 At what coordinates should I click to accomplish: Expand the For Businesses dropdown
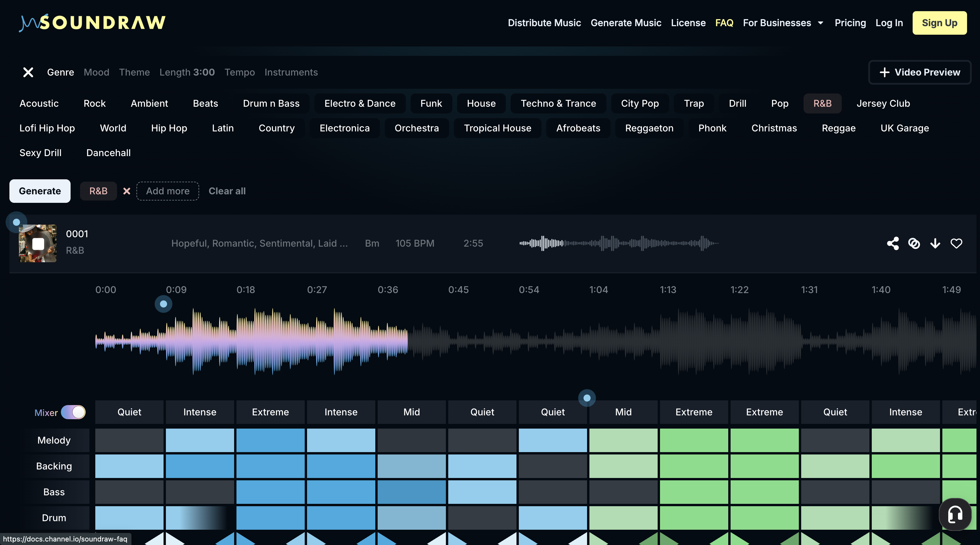[783, 23]
